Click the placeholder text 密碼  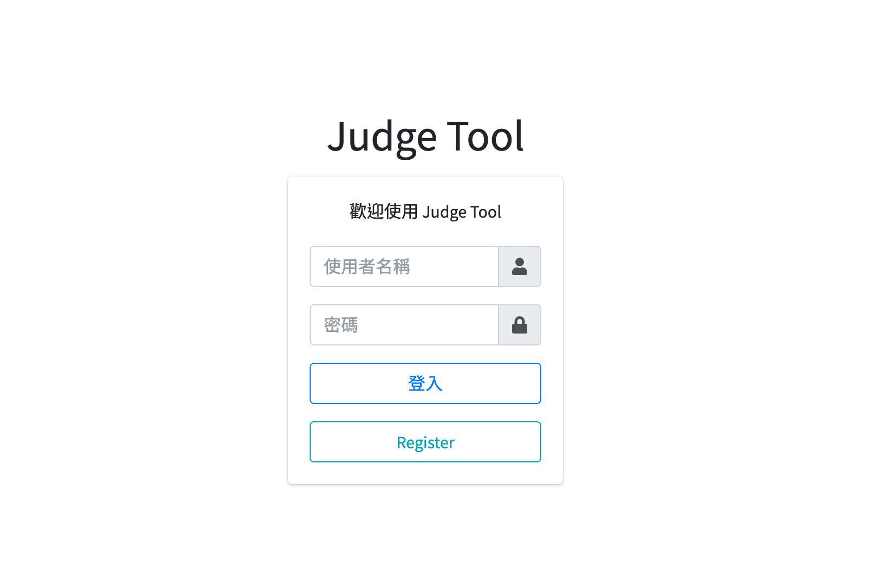click(x=341, y=325)
